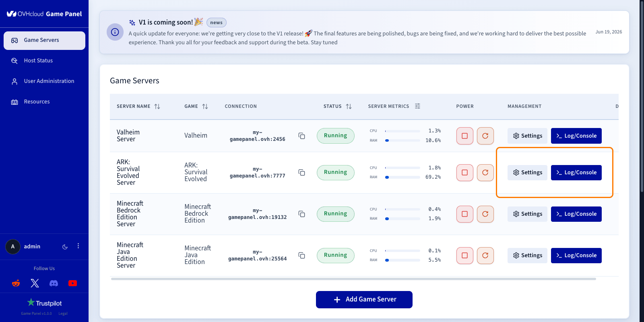Stop the Minecraft Bedrock Edition server
Screen dimensions: 644x322
click(465, 214)
